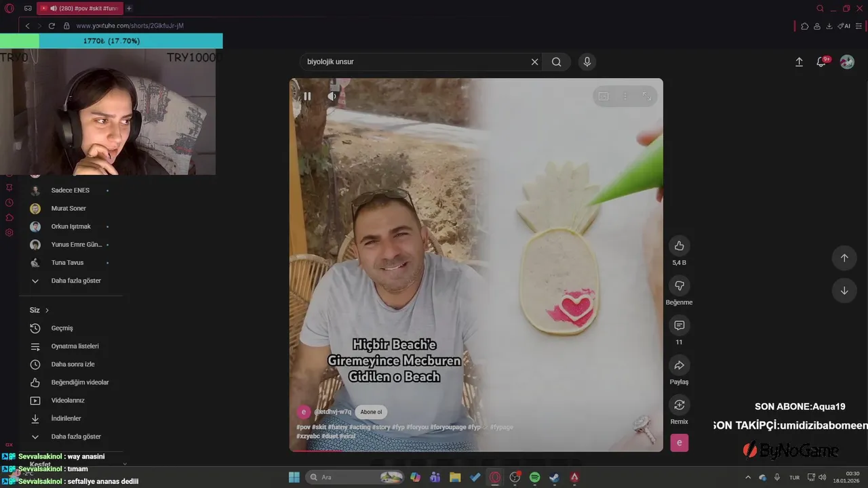
Task: Enter fullscreen on the Short player
Action: tap(647, 96)
